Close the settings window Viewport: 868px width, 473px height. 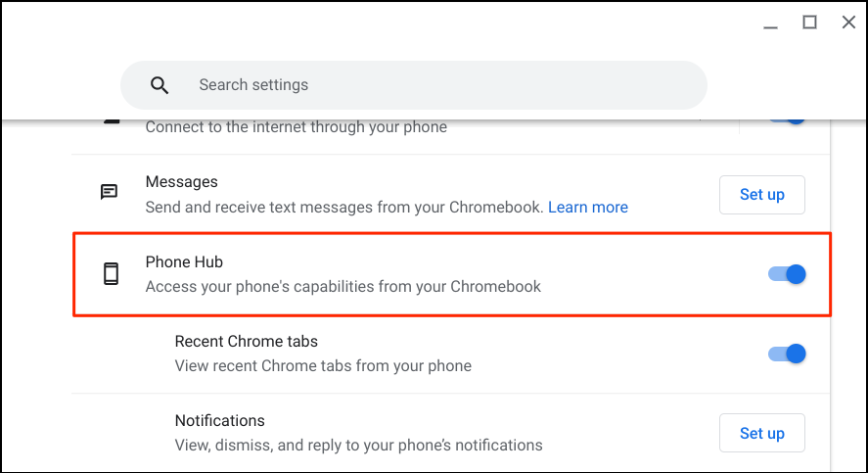click(848, 23)
